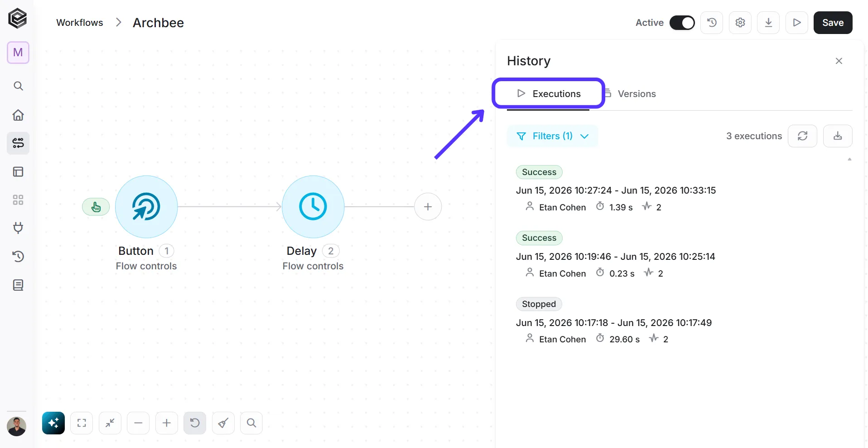Click the collapse arrows canvas icon

pyautogui.click(x=110, y=423)
